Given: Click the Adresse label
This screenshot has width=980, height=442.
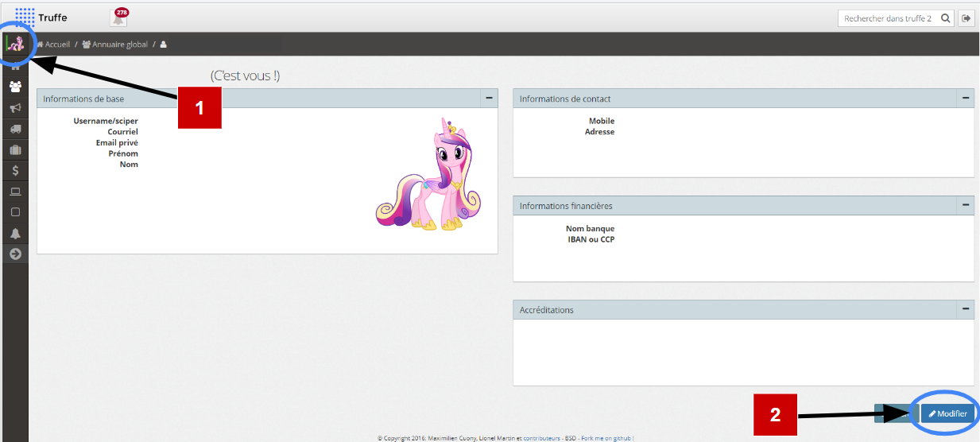Looking at the screenshot, I should point(600,132).
